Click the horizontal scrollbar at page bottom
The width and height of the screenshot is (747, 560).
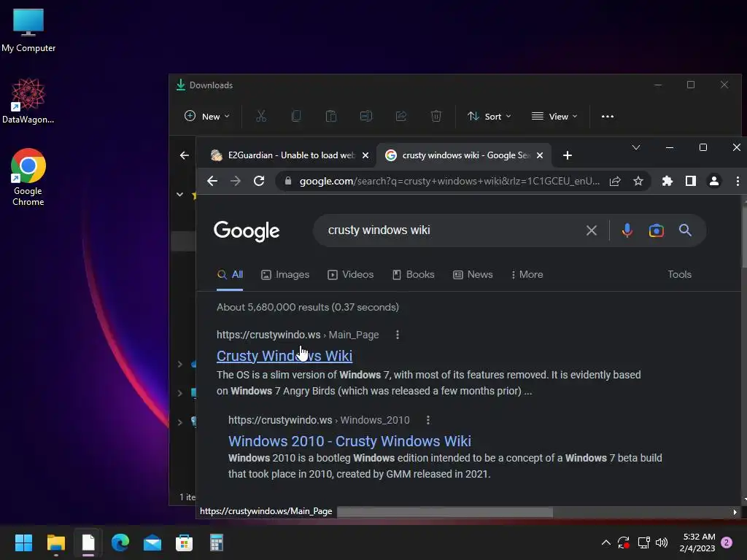pyautogui.click(x=445, y=512)
